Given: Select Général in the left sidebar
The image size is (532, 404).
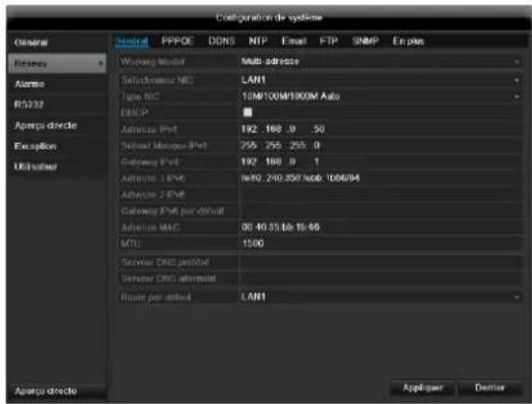Looking at the screenshot, I should pyautogui.click(x=57, y=43).
